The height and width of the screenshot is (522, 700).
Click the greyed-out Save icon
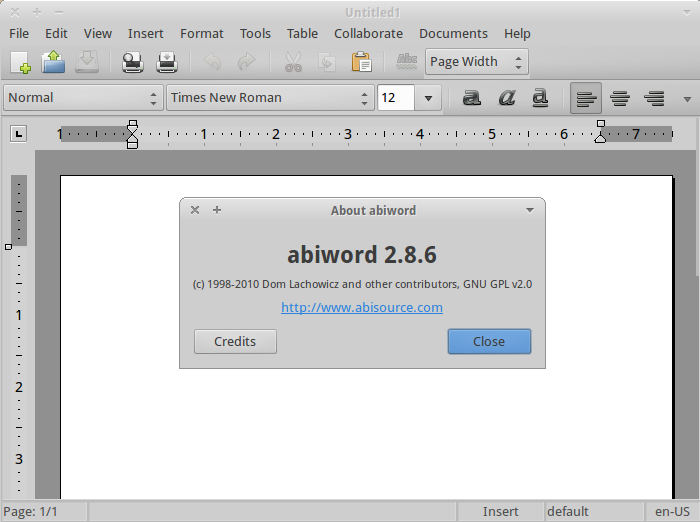click(87, 62)
